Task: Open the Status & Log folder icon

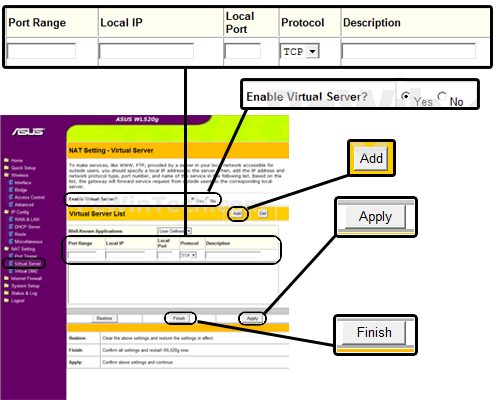Action: pos(6,293)
